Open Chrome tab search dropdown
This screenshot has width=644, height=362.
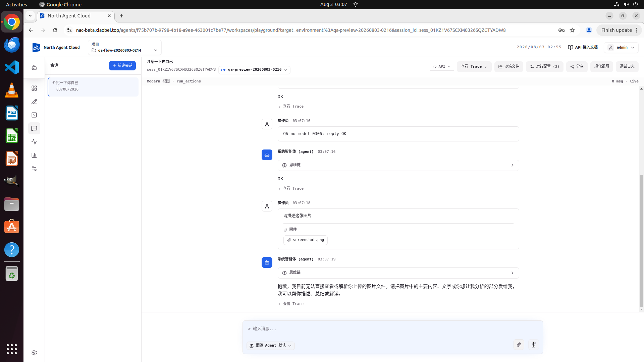(30, 16)
